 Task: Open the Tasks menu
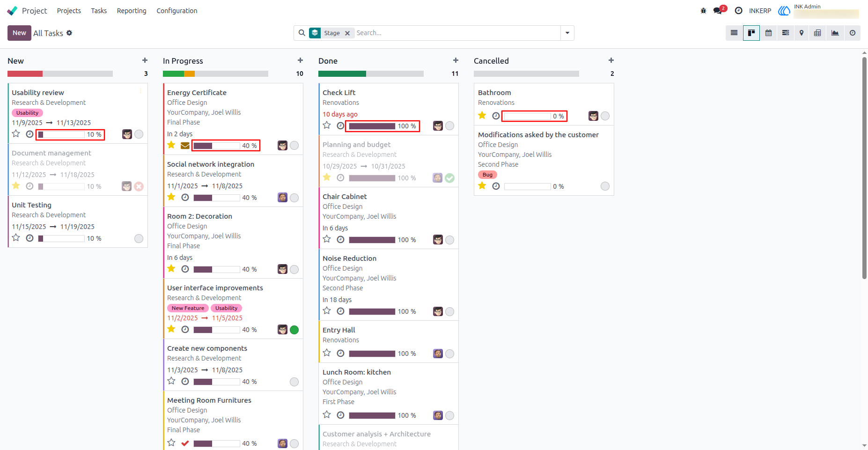[x=99, y=11]
